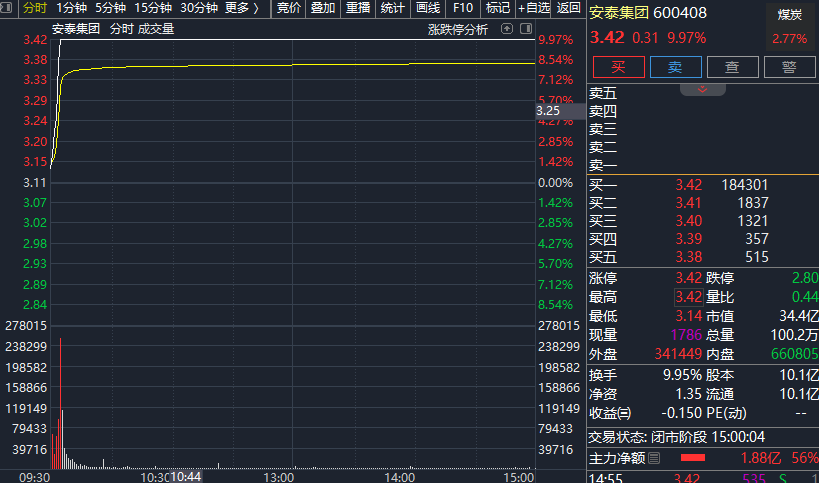Open the 煤炭 sector badge
Viewport: 819px width, 483px height.
point(790,14)
